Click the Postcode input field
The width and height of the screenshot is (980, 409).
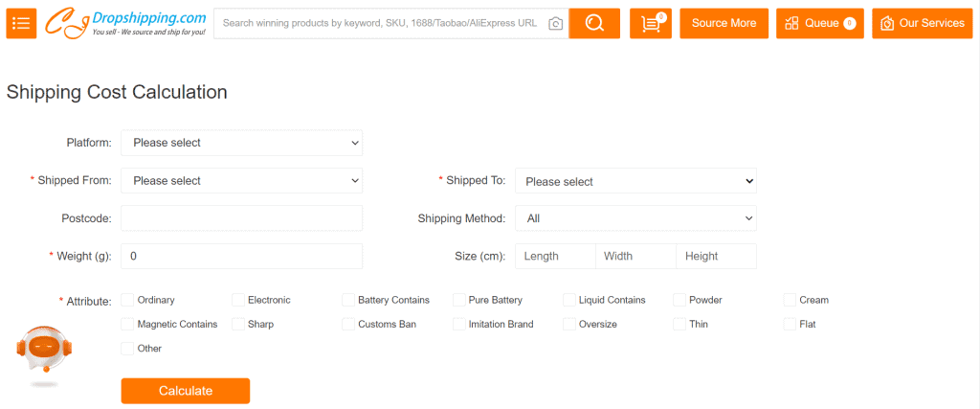coord(242,218)
